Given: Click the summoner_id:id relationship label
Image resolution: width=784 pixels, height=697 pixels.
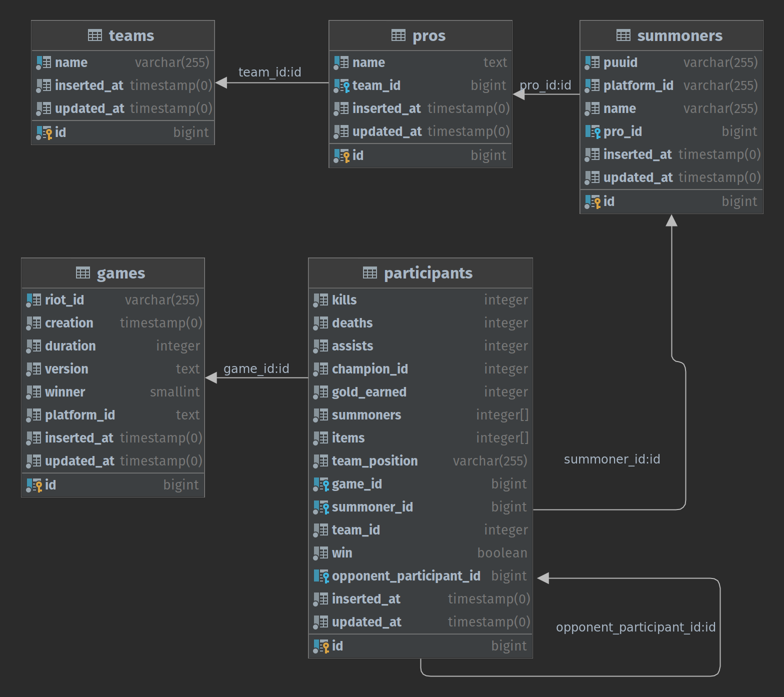Looking at the screenshot, I should [x=611, y=459].
